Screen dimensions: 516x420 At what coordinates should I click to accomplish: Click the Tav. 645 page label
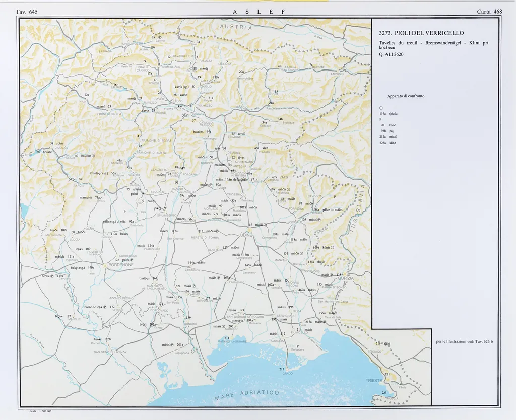[x=27, y=11]
